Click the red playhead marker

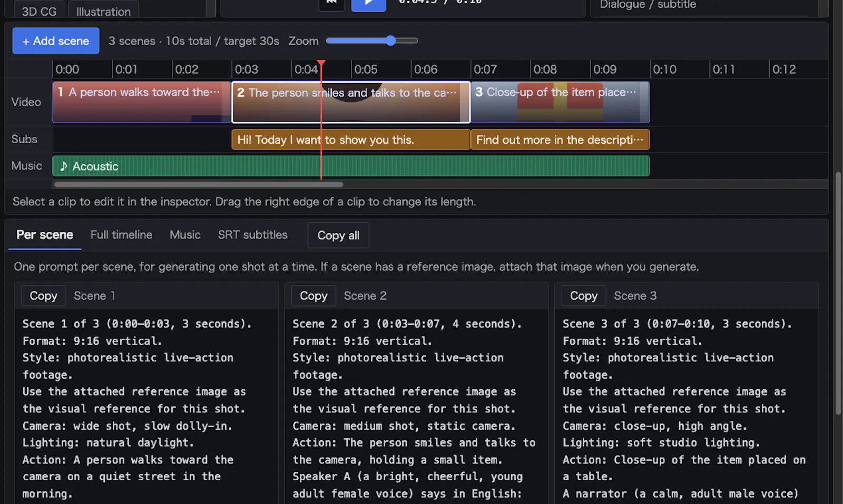(321, 63)
